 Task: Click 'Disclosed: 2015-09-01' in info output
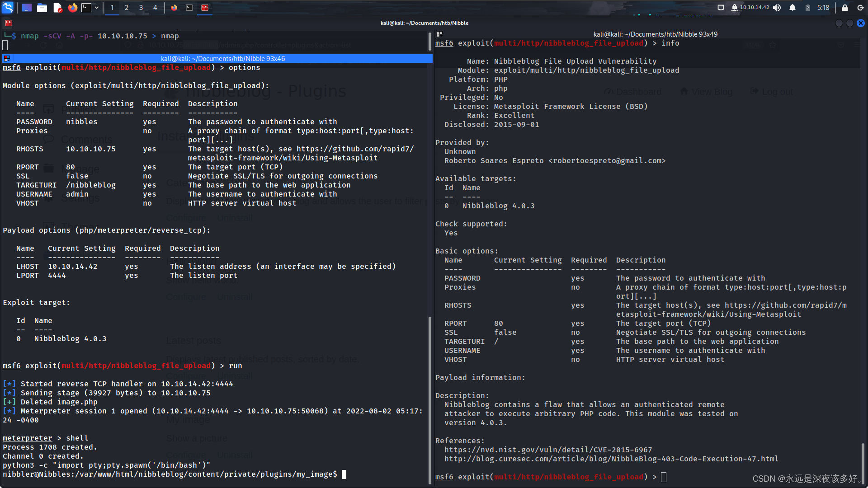coord(492,125)
